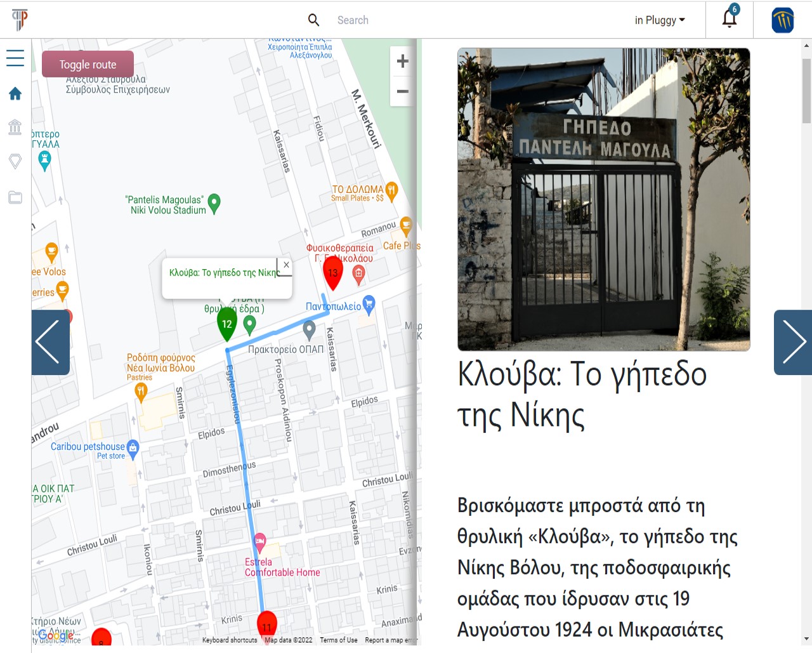This screenshot has width=812, height=653.
Task: Open the user profile avatar
Action: point(782,20)
